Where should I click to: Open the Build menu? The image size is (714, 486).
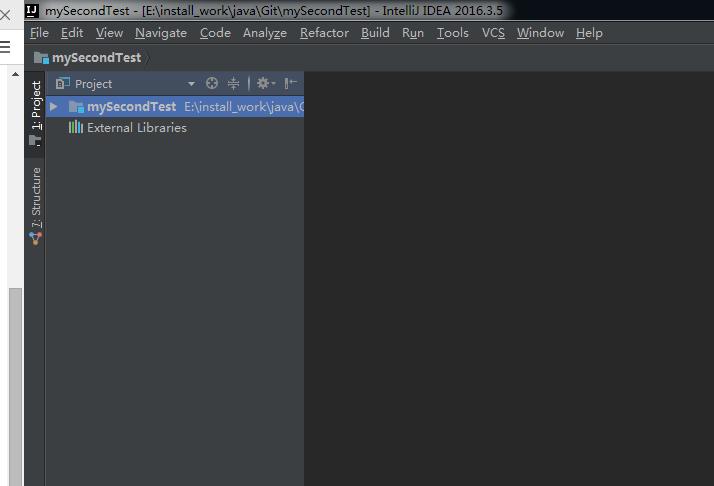(375, 33)
